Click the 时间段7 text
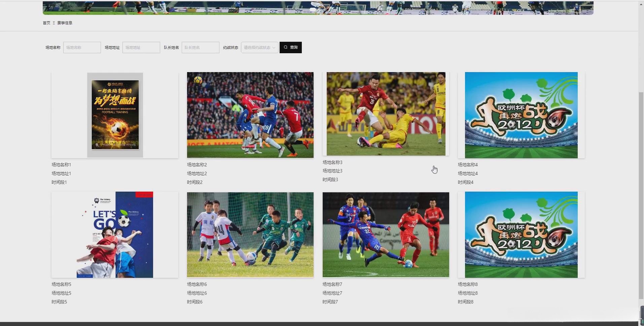Screen dimensions: 644x326 click(330, 302)
